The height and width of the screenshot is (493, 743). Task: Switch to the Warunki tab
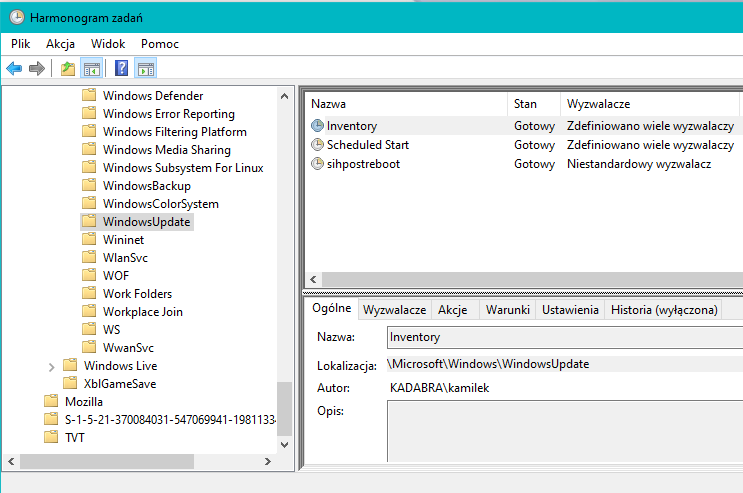507,310
